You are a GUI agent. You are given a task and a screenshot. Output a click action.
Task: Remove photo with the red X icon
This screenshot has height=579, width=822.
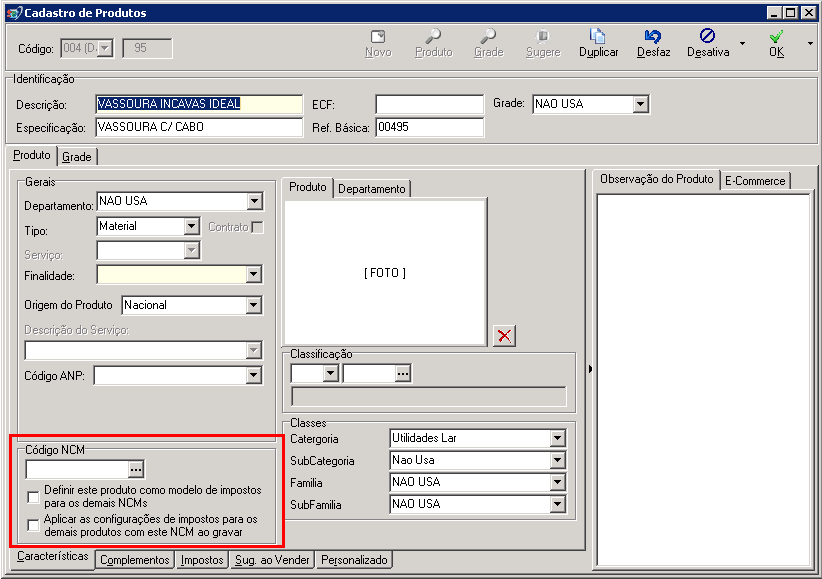[504, 336]
